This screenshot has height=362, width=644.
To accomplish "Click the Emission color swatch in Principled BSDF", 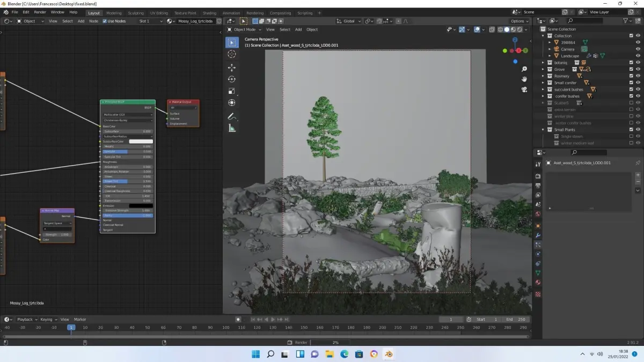I will (141, 205).
